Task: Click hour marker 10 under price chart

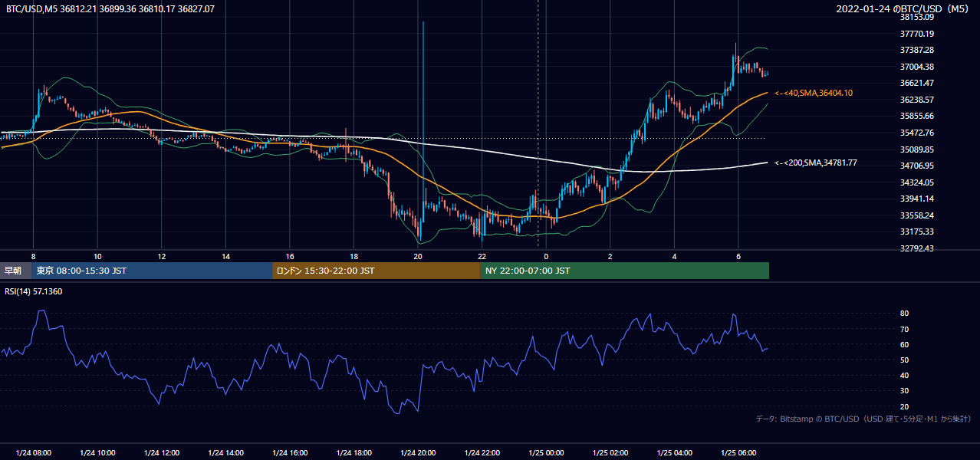Action: coord(97,256)
